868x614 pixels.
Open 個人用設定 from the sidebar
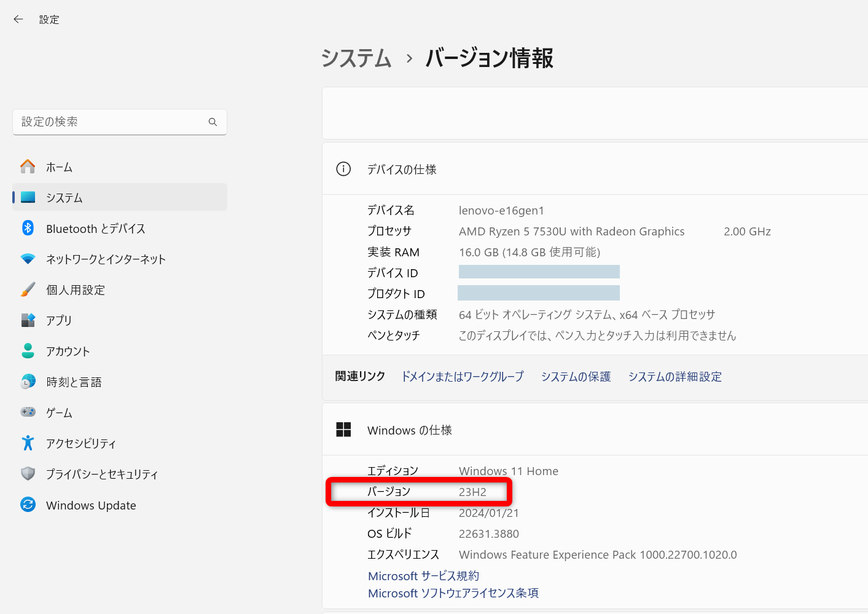point(76,289)
